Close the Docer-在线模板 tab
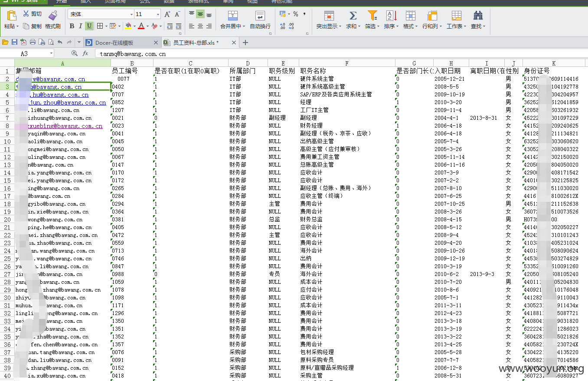 tap(156, 43)
